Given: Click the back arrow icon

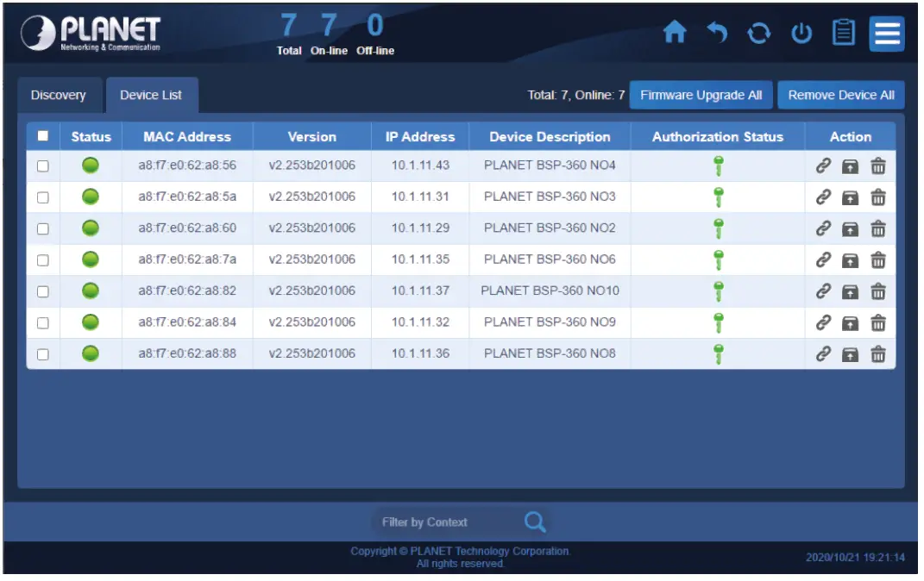Looking at the screenshot, I should tap(718, 33).
